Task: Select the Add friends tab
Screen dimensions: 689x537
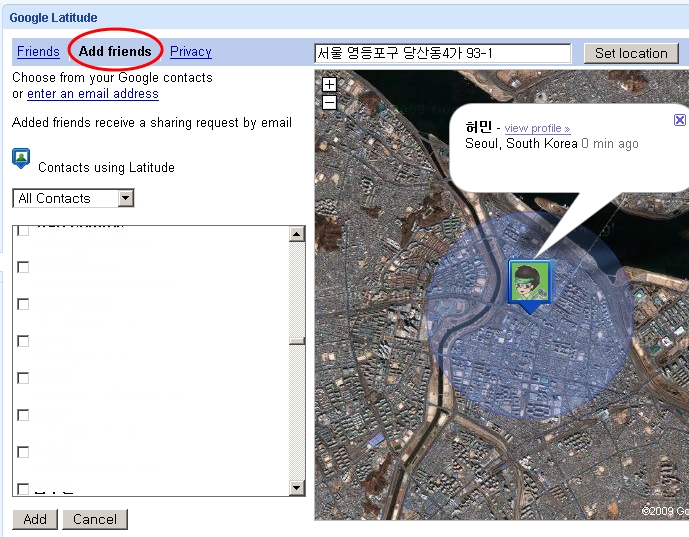Action: [115, 51]
